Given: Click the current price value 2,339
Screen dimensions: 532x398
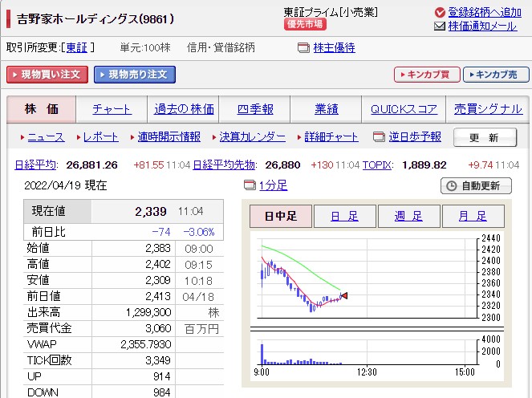Looking at the screenshot, I should pyautogui.click(x=151, y=212).
